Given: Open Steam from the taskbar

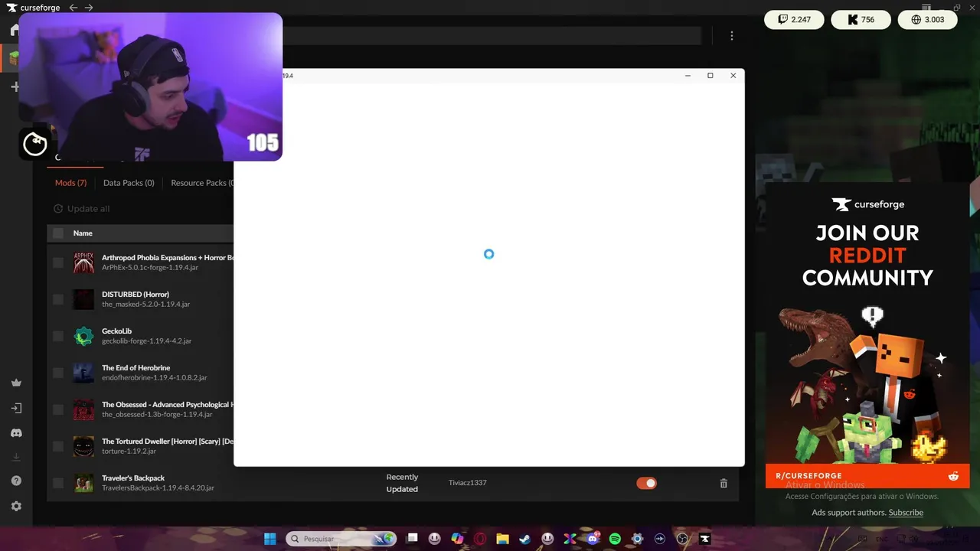Looking at the screenshot, I should pos(524,539).
